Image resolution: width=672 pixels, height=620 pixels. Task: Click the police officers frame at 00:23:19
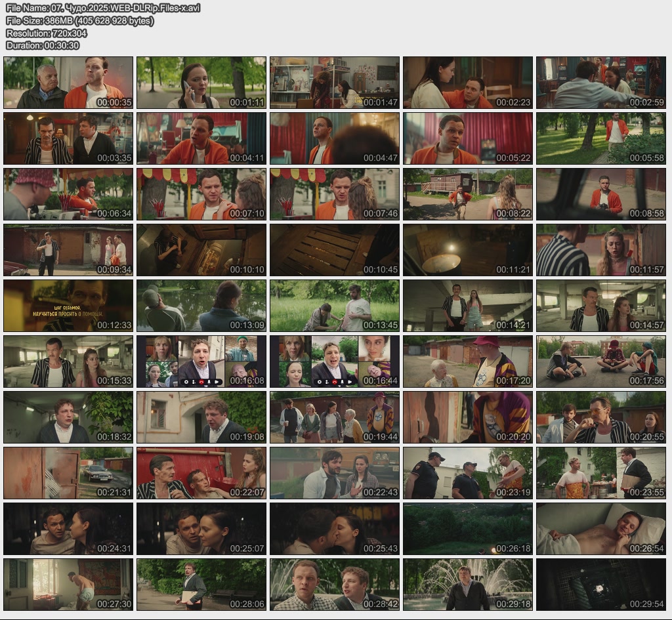[x=468, y=473]
